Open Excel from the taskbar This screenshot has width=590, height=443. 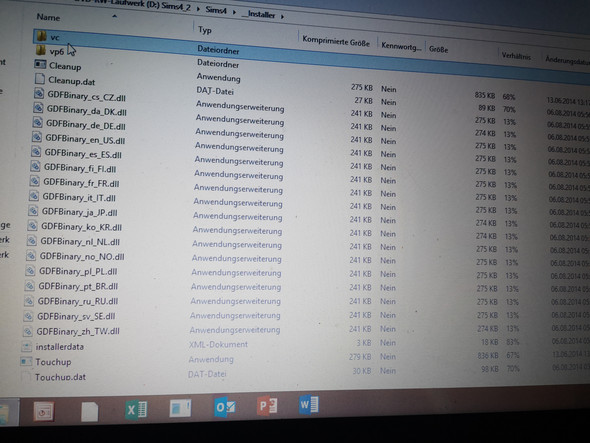(136, 409)
